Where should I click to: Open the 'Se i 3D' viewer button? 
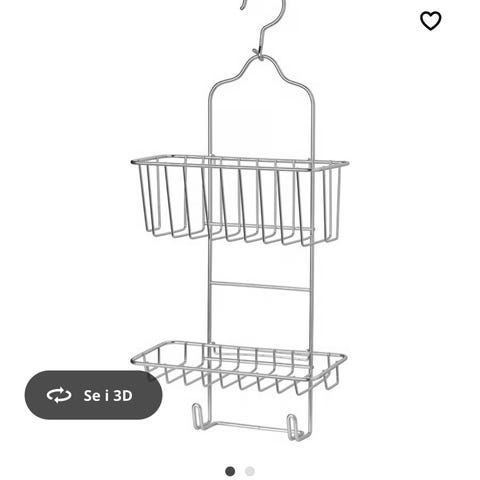(93, 395)
